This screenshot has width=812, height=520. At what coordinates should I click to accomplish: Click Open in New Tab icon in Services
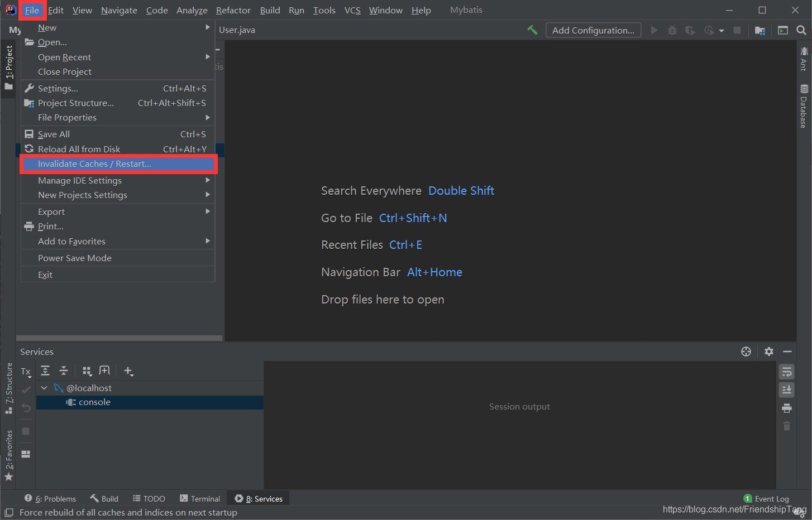104,370
